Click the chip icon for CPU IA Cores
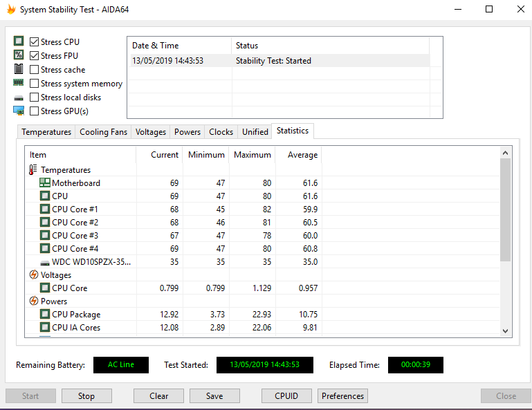532x410 pixels. coord(45,327)
